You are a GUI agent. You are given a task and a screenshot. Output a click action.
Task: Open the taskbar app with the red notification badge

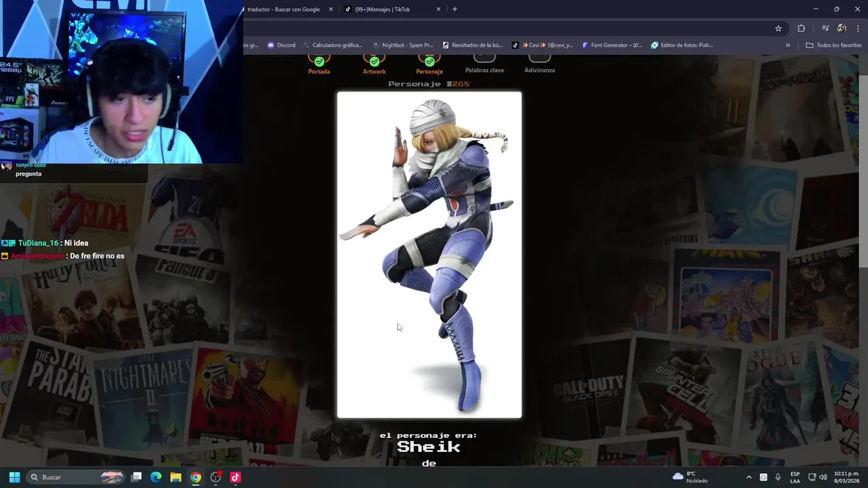pyautogui.click(x=216, y=477)
